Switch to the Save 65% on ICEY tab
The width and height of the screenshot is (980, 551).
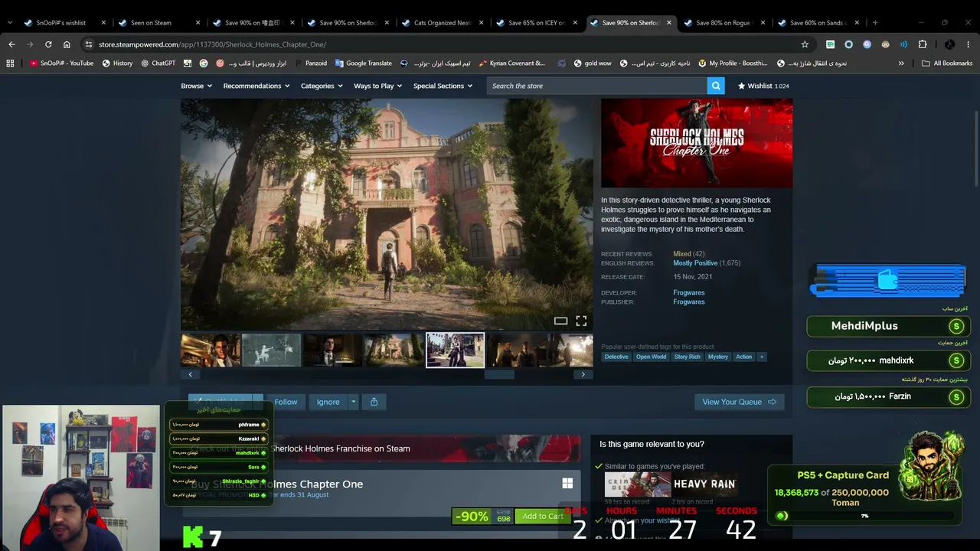tap(537, 23)
